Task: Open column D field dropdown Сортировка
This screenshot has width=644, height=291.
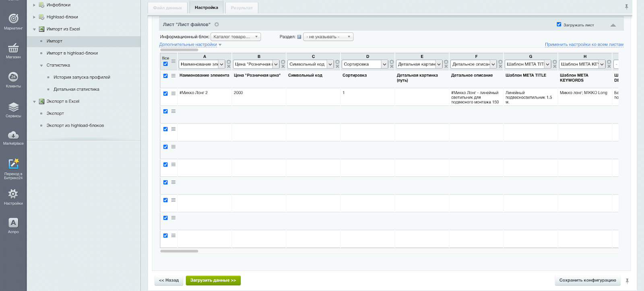Action: pyautogui.click(x=365, y=64)
